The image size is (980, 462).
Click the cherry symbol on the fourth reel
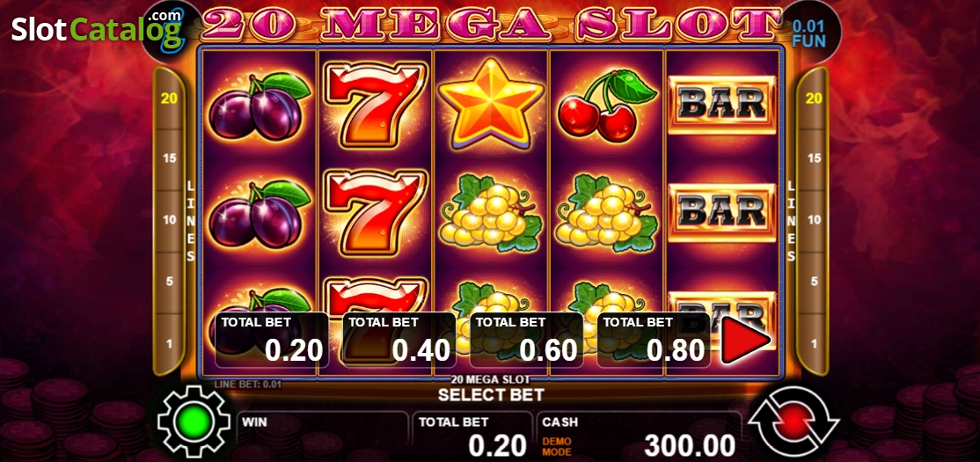[606, 106]
